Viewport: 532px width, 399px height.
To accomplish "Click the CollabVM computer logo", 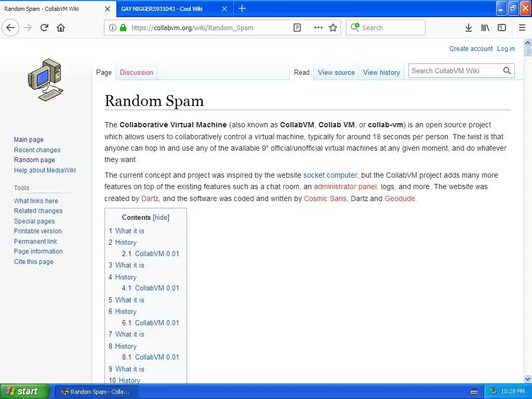I will 46,80.
